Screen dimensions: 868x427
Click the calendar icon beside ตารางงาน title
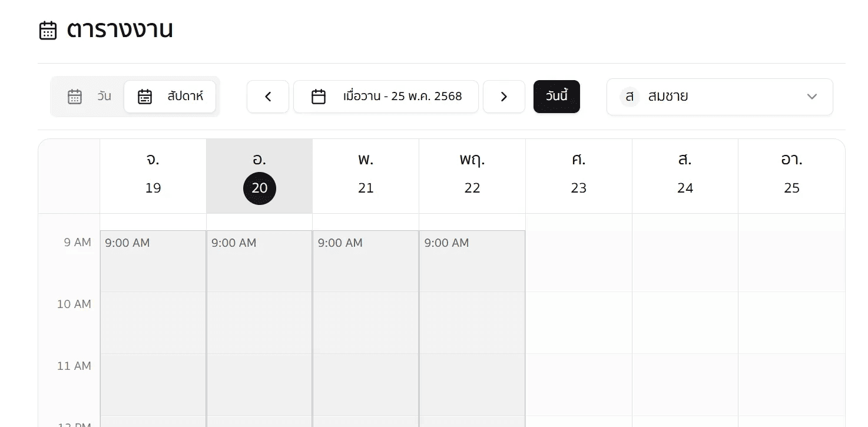(x=48, y=29)
